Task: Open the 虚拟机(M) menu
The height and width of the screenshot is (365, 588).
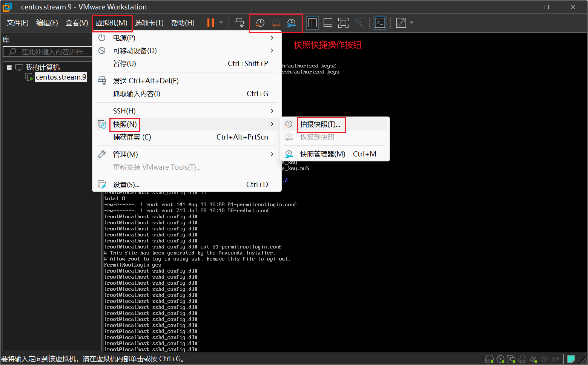Action: pyautogui.click(x=112, y=23)
